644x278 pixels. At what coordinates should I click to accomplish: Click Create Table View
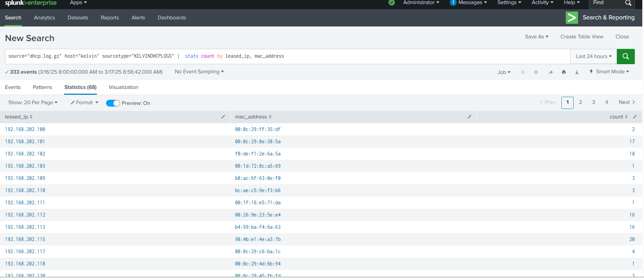click(582, 37)
